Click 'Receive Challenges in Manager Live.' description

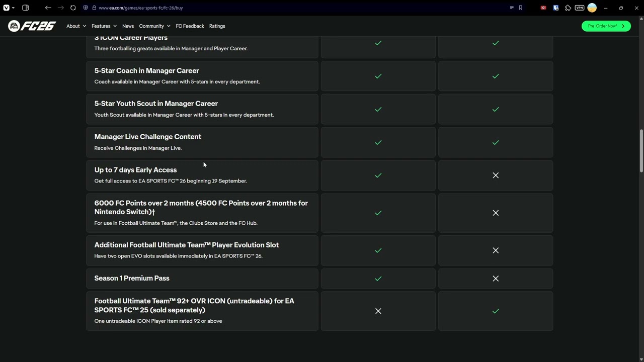(x=138, y=148)
